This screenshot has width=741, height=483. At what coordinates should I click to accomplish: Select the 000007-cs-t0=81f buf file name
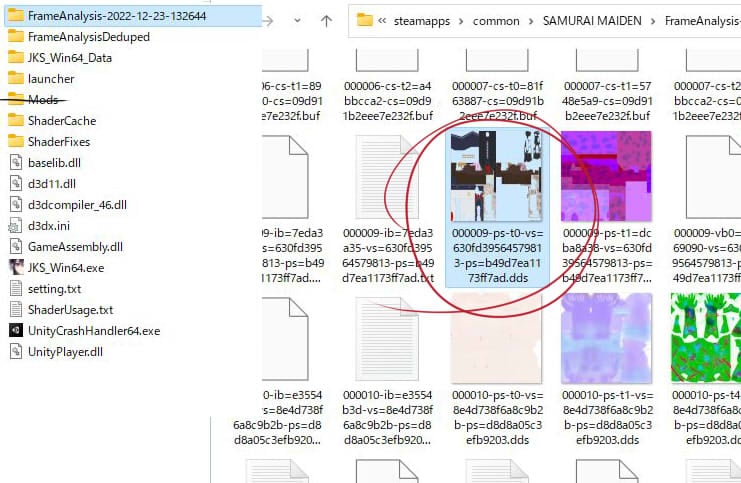498,101
